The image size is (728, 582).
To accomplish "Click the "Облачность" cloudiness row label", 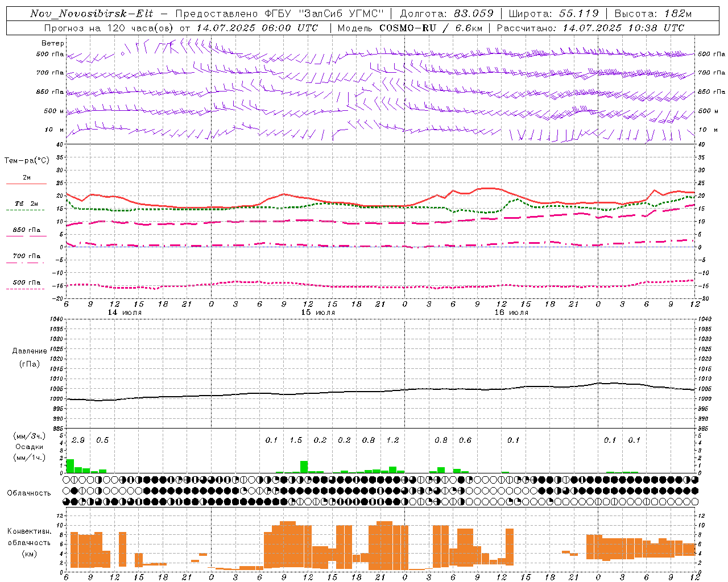I will click(29, 493).
